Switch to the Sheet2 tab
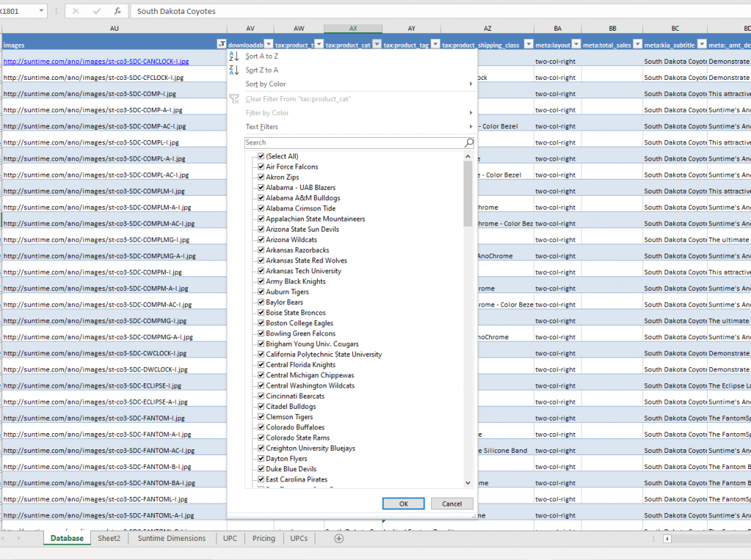The height and width of the screenshot is (560, 751). coord(109,538)
